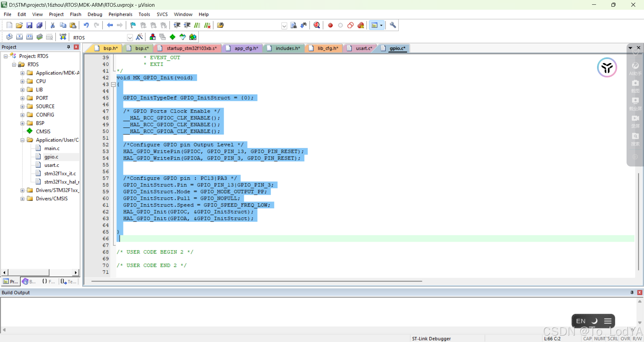Image resolution: width=644 pixels, height=342 pixels.
Task: Open the Peripherals menu
Action: point(120,14)
